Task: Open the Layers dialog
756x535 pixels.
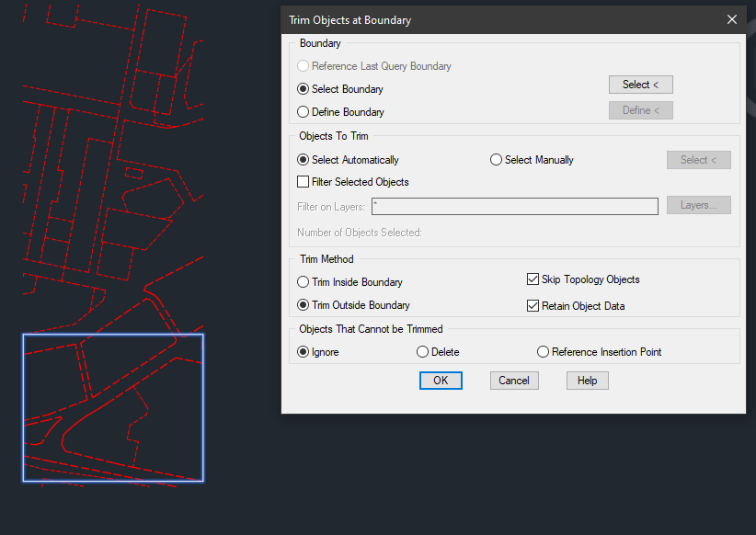Action: pos(698,205)
